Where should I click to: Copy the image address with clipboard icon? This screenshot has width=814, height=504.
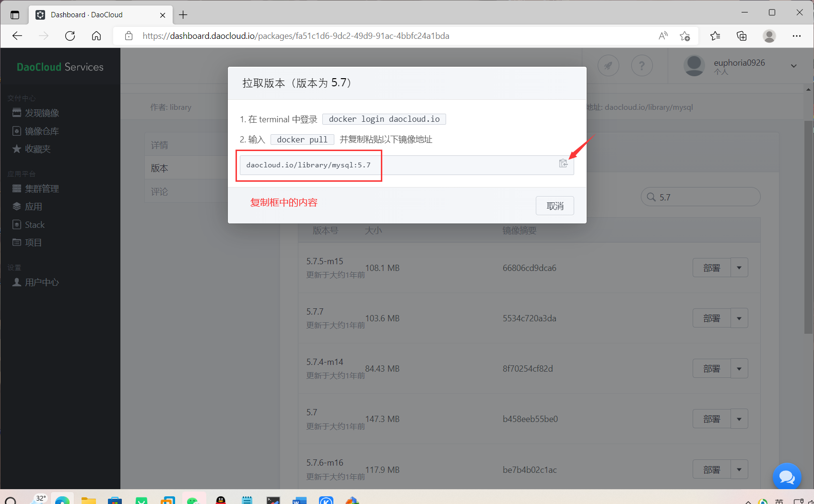pos(563,164)
